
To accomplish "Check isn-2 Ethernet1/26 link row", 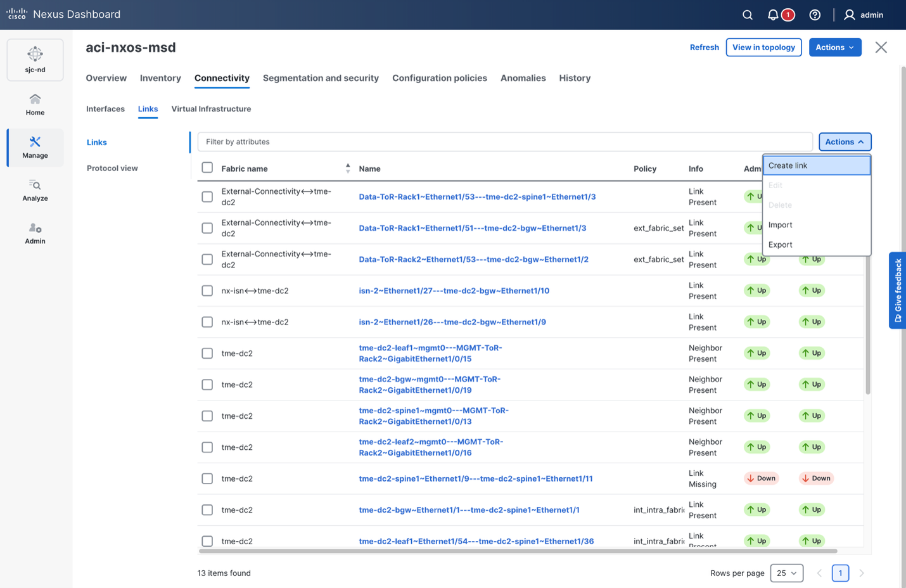I will click(x=207, y=322).
